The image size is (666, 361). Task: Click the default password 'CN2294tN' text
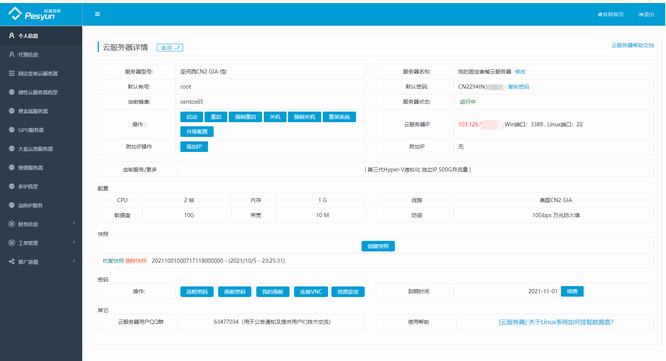tap(471, 87)
